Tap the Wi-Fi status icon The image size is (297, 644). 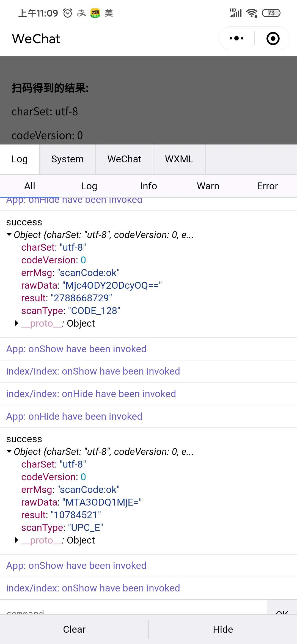252,13
